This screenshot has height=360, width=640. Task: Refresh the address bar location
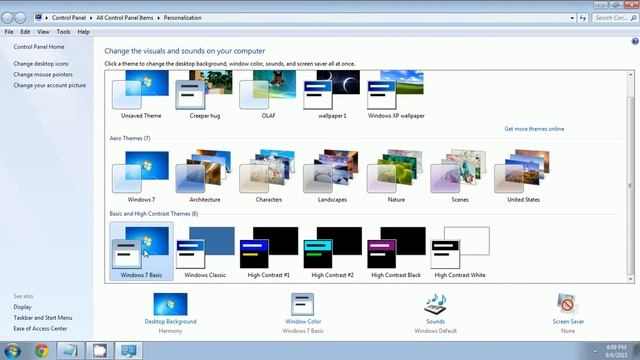coord(582,18)
